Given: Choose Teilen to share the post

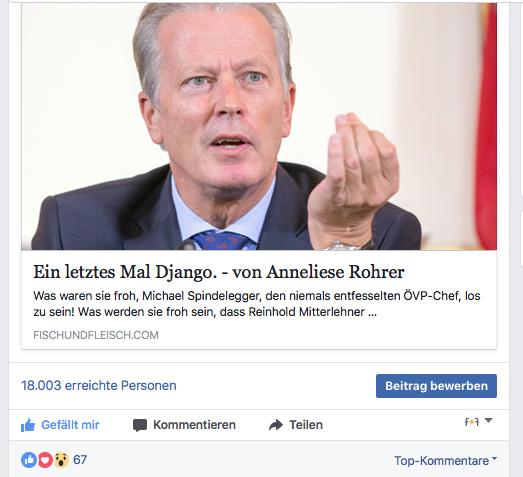Looking at the screenshot, I should click(306, 425).
